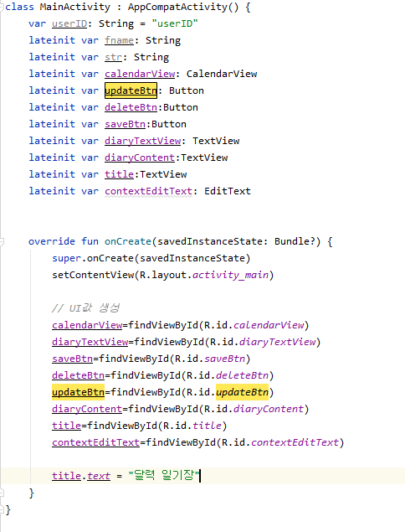Click the R.id contextEditText resource reference
This screenshot has width=405, height=532.
(295, 442)
